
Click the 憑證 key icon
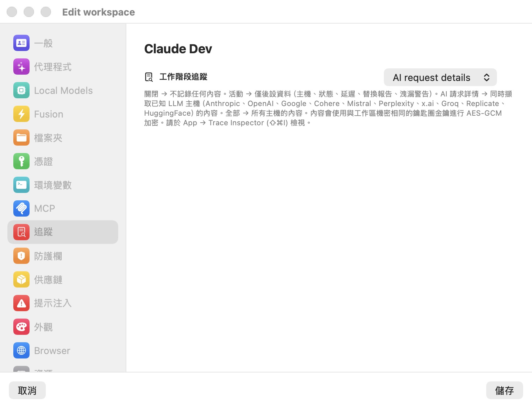(21, 161)
